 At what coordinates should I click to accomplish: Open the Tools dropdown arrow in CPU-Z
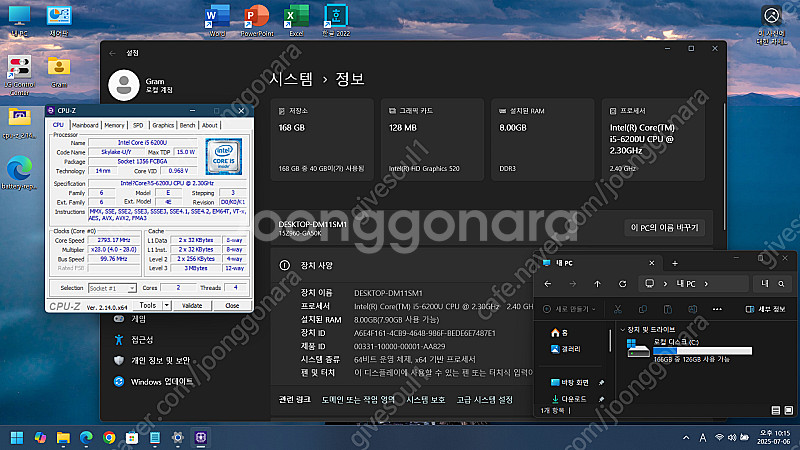166,305
